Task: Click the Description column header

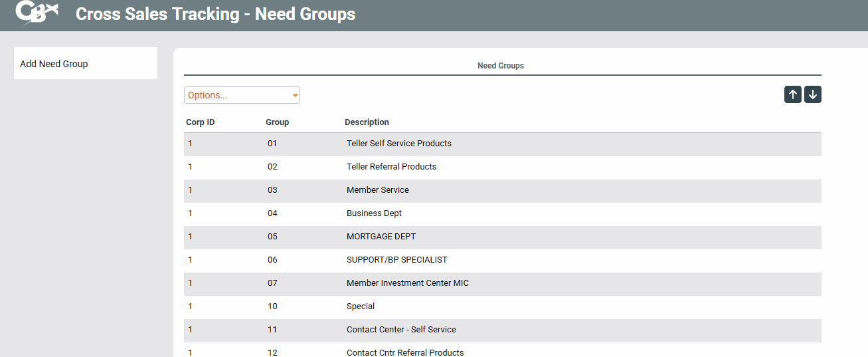Action: click(x=367, y=122)
